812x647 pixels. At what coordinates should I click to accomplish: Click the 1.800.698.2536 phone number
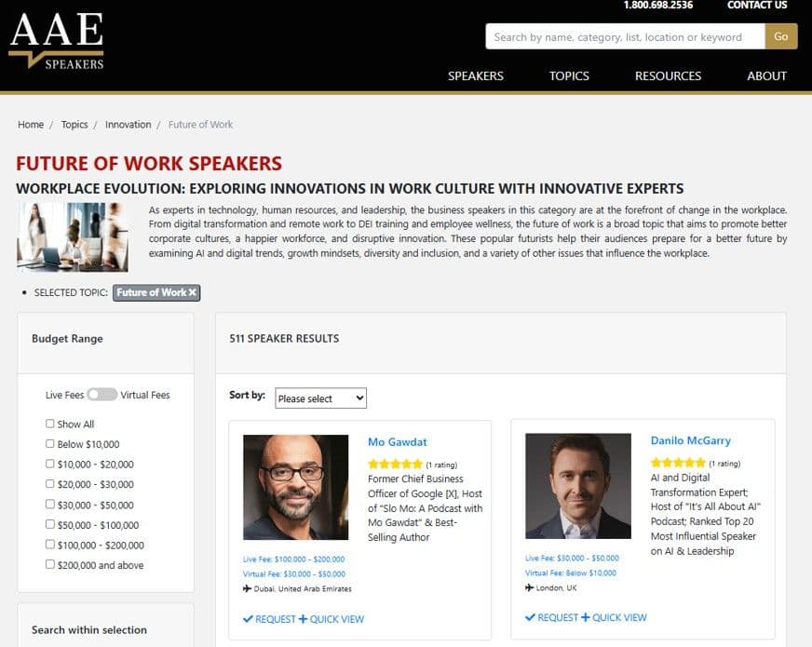[x=658, y=6]
